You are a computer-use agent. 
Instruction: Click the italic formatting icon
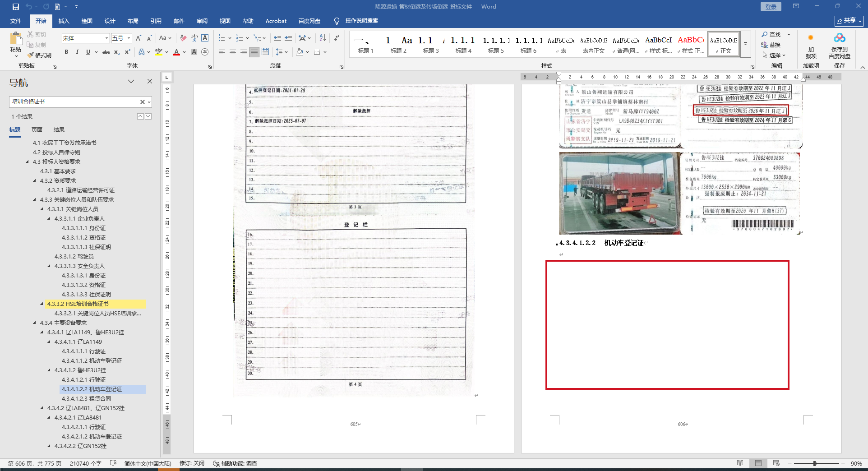pyautogui.click(x=77, y=52)
